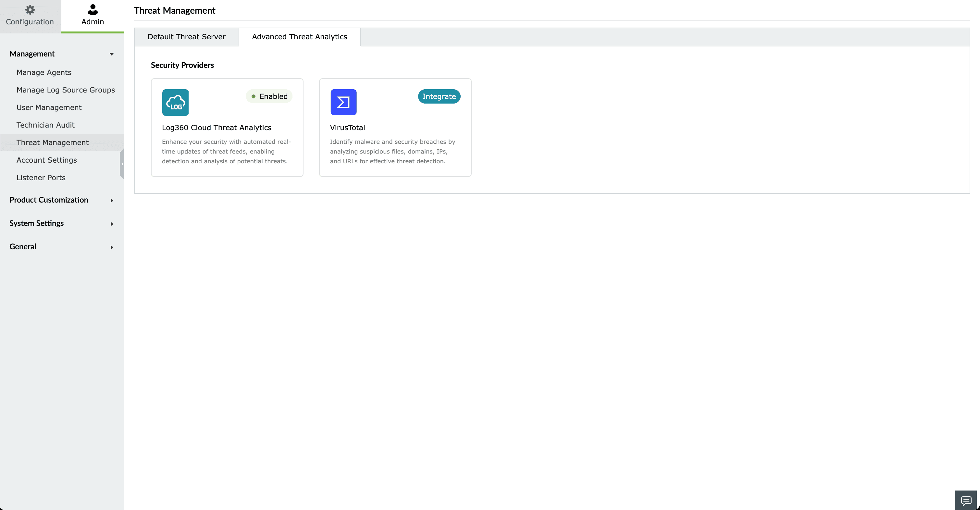Click the VirusTotal logo icon

pos(343,102)
